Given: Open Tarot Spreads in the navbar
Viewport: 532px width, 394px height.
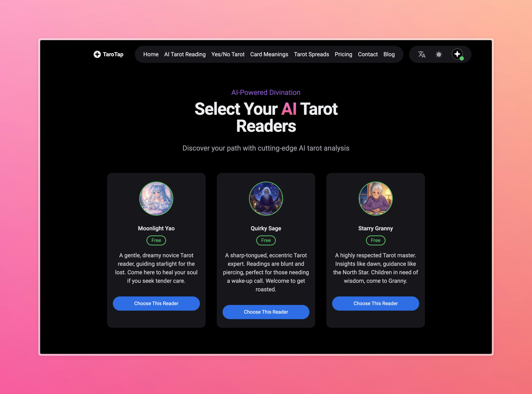Looking at the screenshot, I should point(311,54).
